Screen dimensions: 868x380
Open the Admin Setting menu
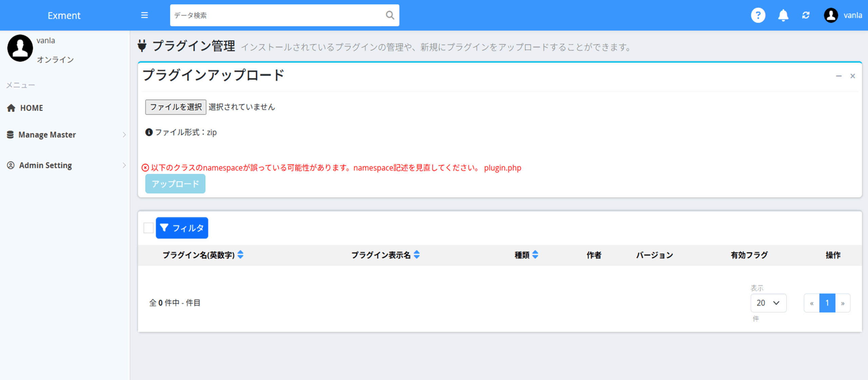[x=64, y=165]
